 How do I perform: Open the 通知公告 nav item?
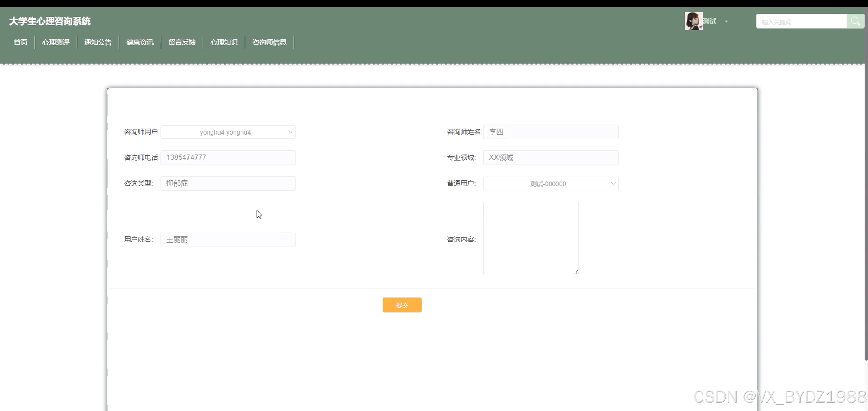pos(98,42)
